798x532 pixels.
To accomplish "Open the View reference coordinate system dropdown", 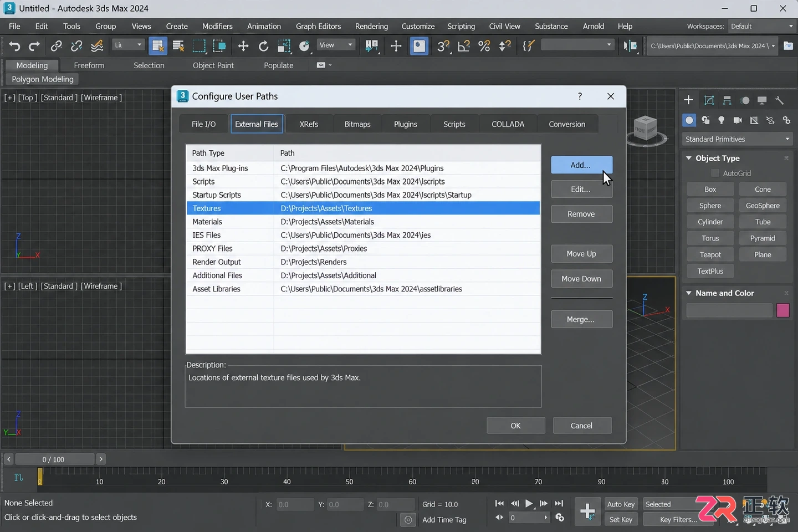I will click(336, 45).
